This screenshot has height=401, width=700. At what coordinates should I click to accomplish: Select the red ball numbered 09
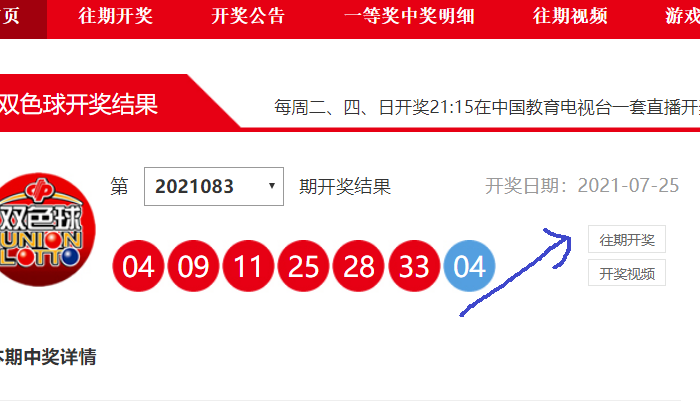[x=193, y=266]
